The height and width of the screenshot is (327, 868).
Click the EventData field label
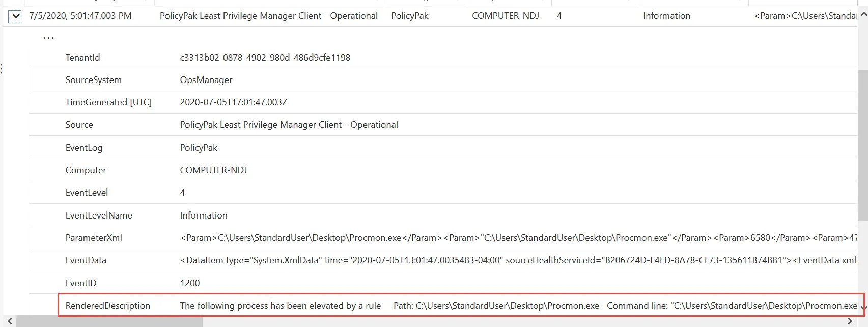[86, 260]
